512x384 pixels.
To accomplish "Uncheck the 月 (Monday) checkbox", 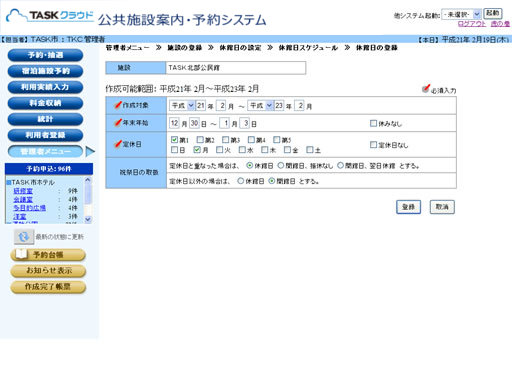I will coord(197,150).
